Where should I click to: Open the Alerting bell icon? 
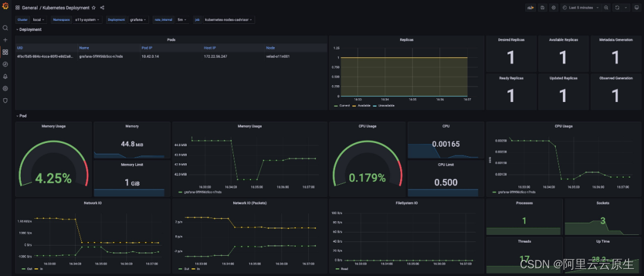5,76
